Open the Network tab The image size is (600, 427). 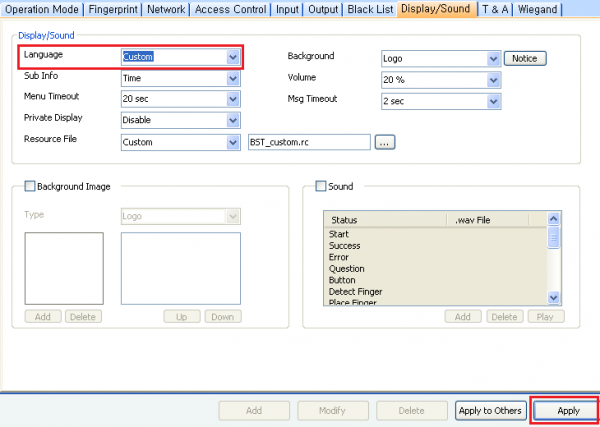tap(166, 10)
